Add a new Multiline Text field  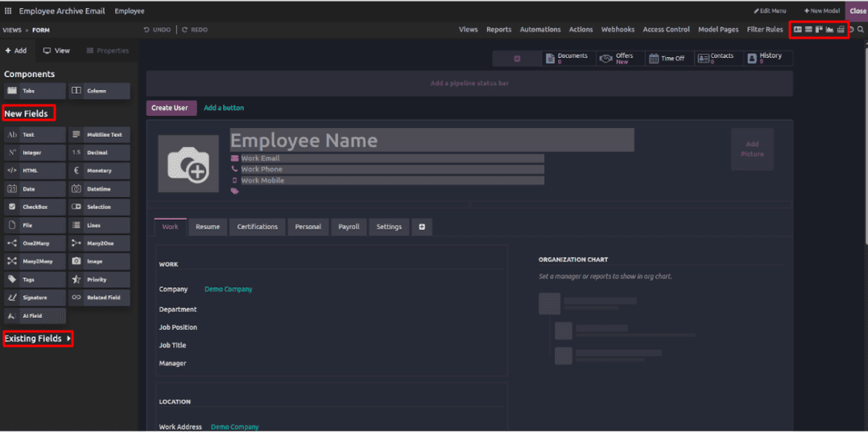click(99, 135)
